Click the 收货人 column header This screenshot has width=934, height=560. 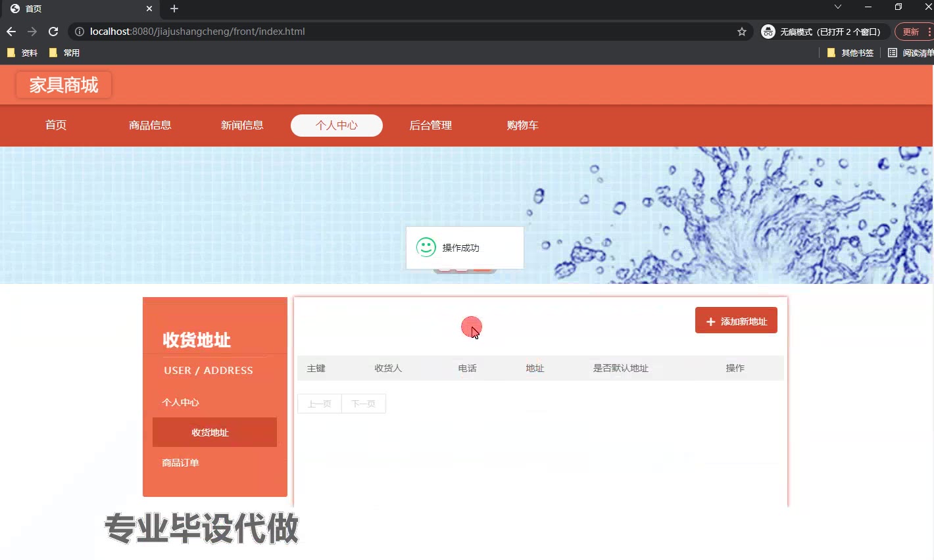388,368
